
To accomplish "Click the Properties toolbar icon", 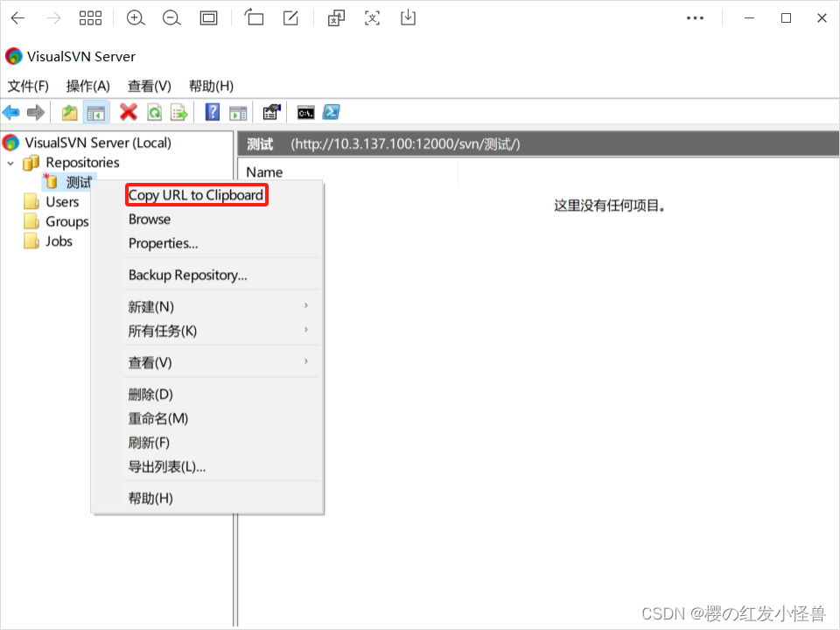I will [x=271, y=112].
